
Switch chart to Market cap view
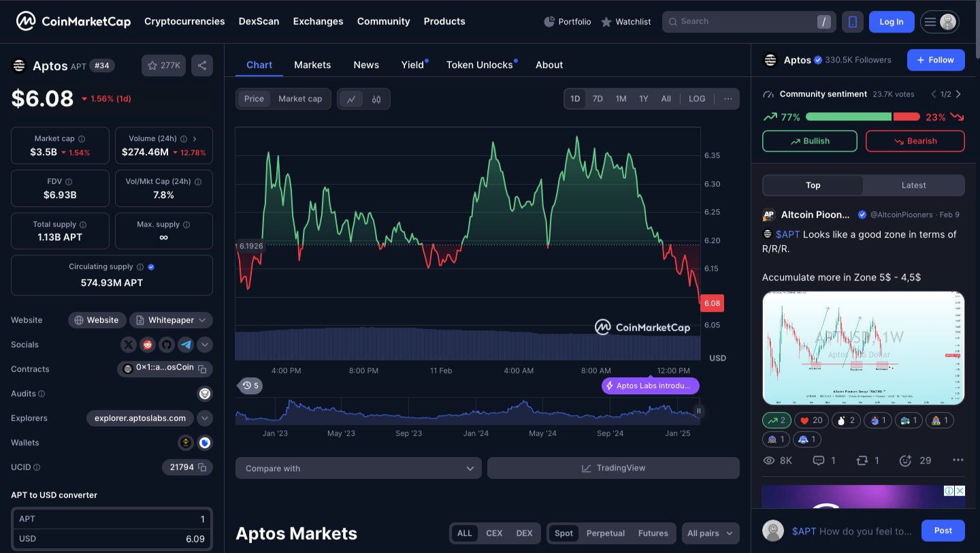pyautogui.click(x=300, y=99)
